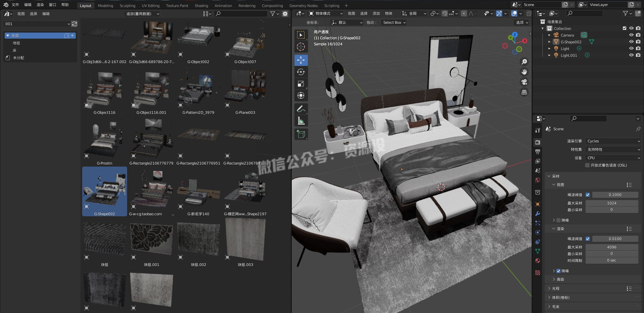
Task: Switch to orthographic grid view icon
Action: coord(524,92)
